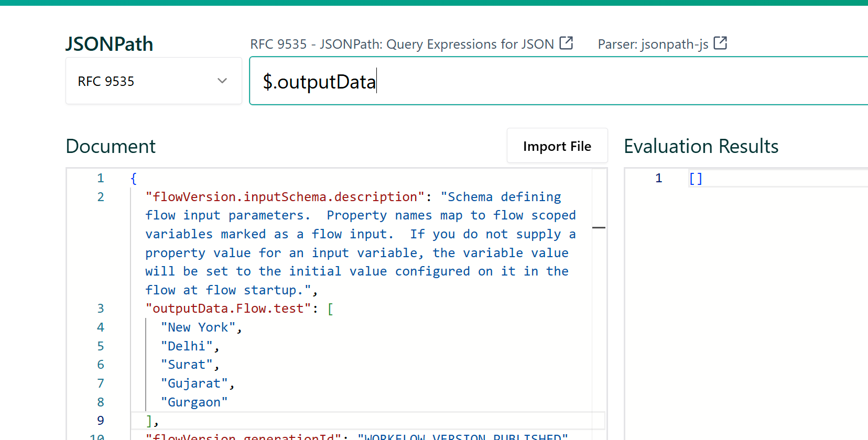Place cursor on the "Delhi" value

point(187,346)
